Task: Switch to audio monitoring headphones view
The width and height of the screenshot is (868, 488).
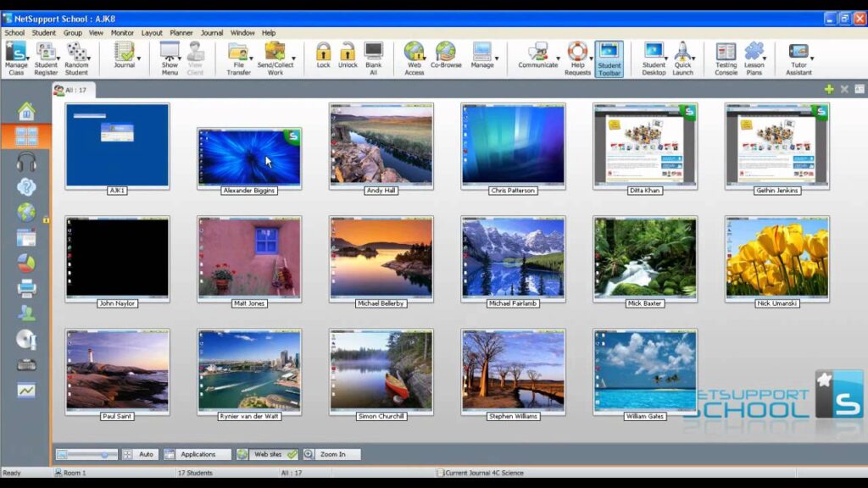Action: [26, 163]
